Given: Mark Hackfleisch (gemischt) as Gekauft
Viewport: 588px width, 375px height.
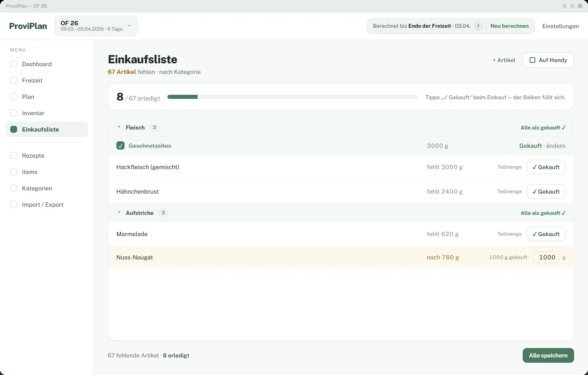Looking at the screenshot, I should click(x=546, y=167).
